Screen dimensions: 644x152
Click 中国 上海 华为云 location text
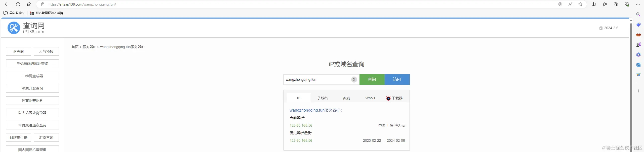(x=391, y=125)
